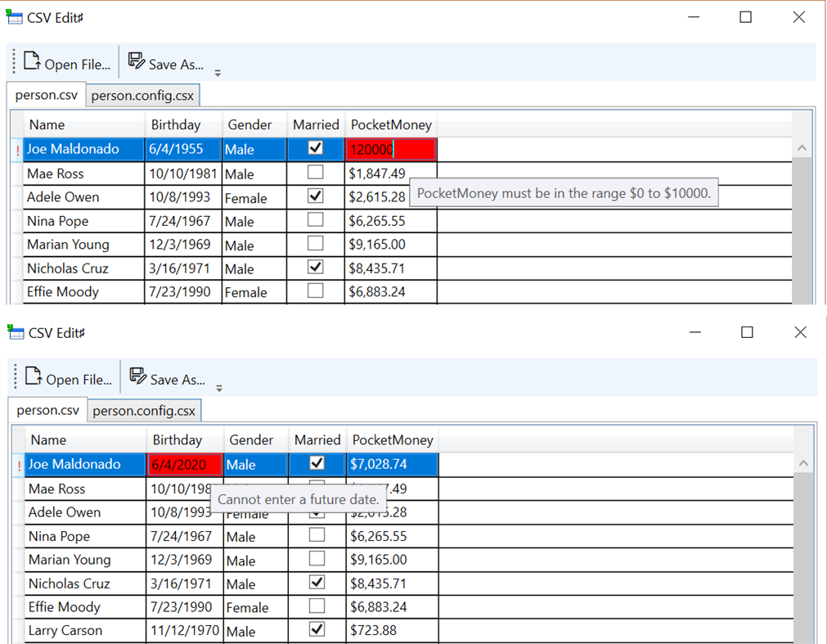
Task: Click 3/16/1971 birthday cell in bottom window
Action: point(185,583)
